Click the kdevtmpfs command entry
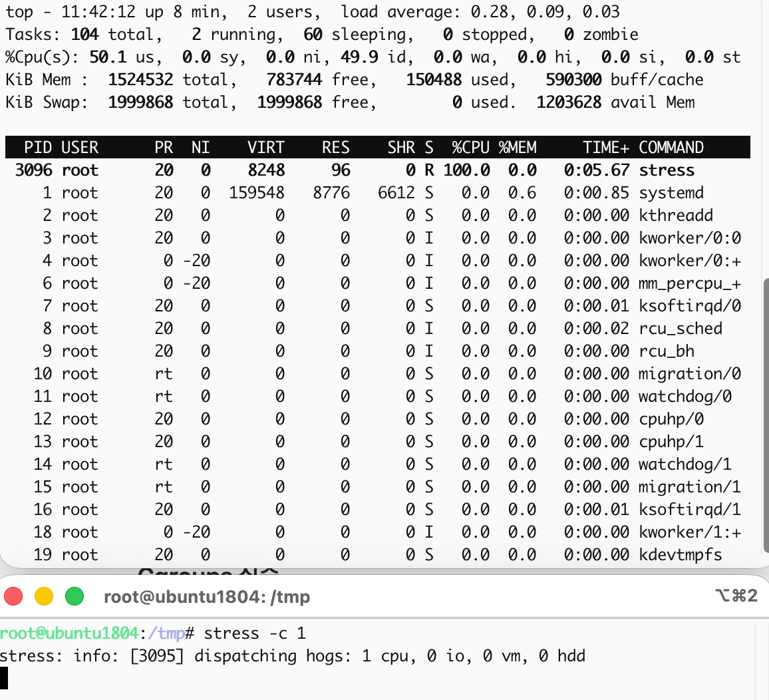The image size is (769, 700). pyautogui.click(x=681, y=555)
